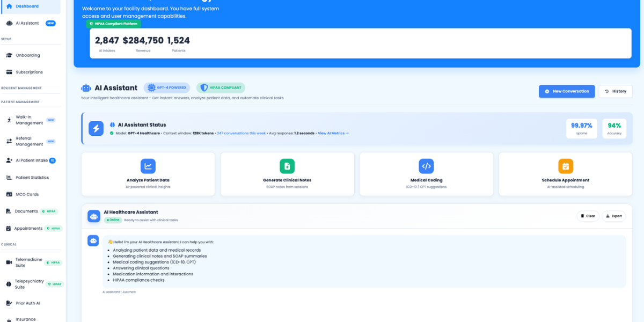The image size is (644, 322).
Task: Clear the chat conversation
Action: pyautogui.click(x=588, y=216)
